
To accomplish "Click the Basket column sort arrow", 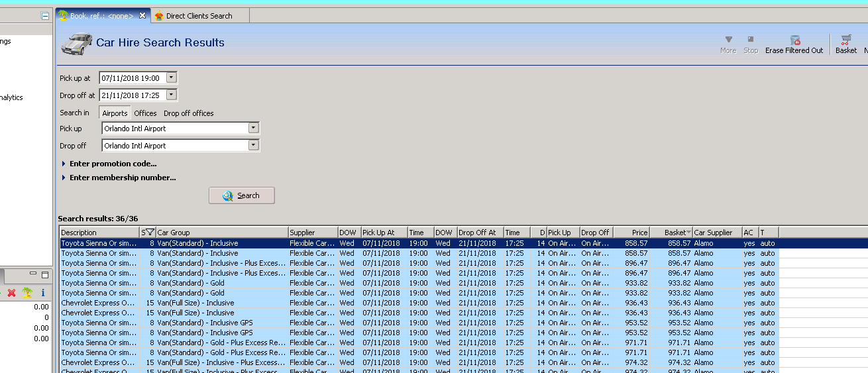I will pos(689,233).
